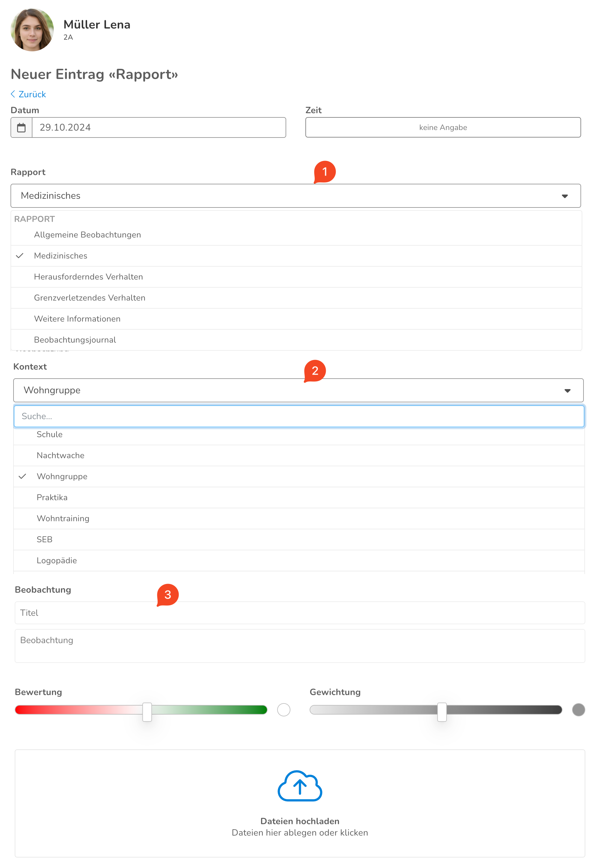
Task: Click the calendar icon beside the date
Action: coord(21,128)
